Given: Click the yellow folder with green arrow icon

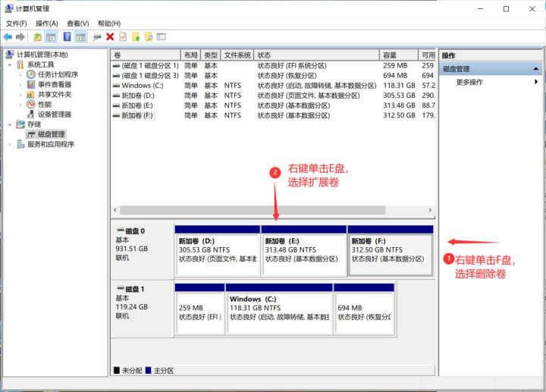Looking at the screenshot, I should pos(136,36).
